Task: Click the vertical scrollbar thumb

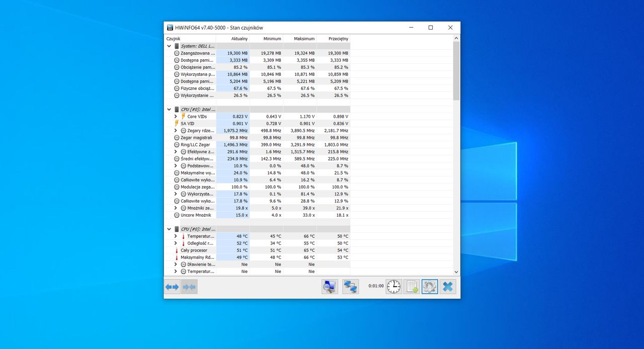Action: [x=456, y=70]
